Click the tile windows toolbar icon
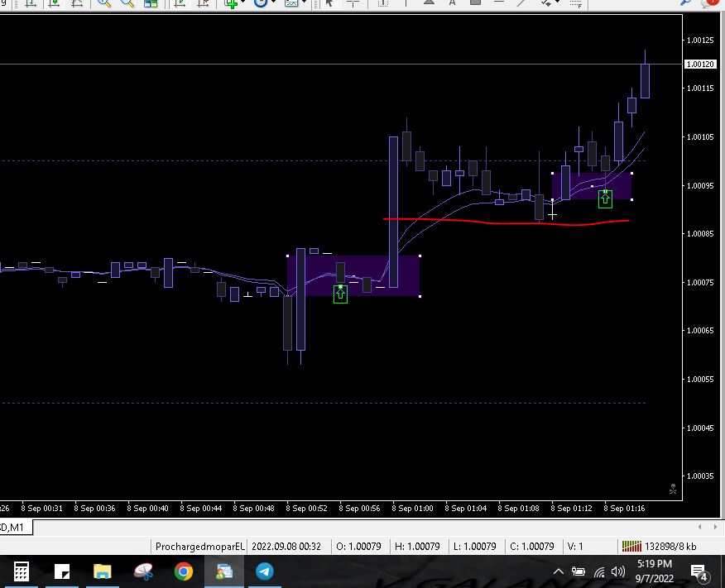 tap(151, 2)
